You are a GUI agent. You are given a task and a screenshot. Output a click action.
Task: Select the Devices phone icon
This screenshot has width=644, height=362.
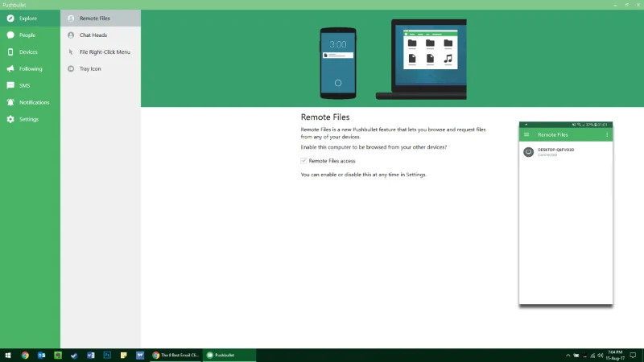click(10, 52)
